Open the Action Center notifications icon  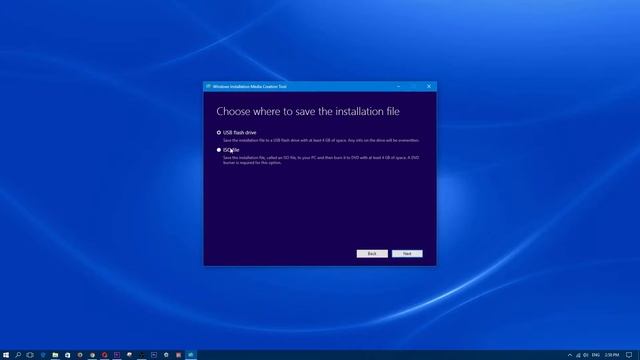pos(629,355)
